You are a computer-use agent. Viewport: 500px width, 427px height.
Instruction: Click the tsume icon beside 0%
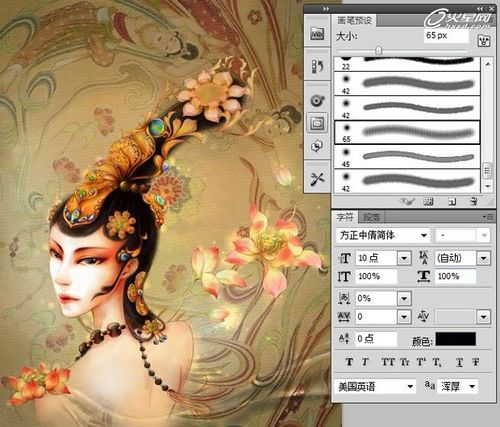(x=344, y=298)
